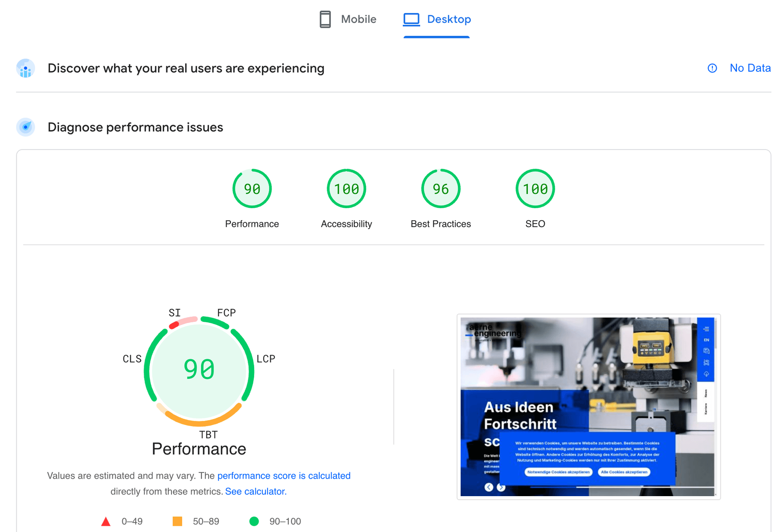The width and height of the screenshot is (782, 532).
Task: Select the Desktop tab
Action: point(437,19)
